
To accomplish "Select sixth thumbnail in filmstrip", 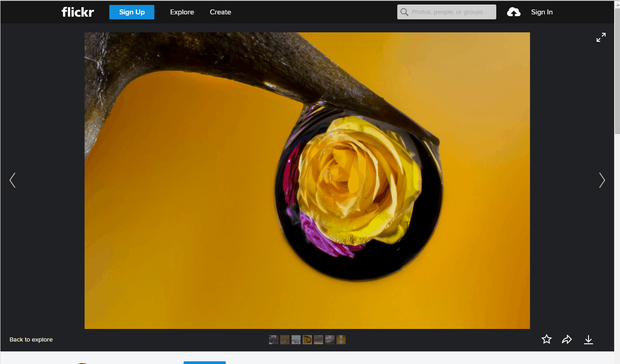I will [x=330, y=340].
